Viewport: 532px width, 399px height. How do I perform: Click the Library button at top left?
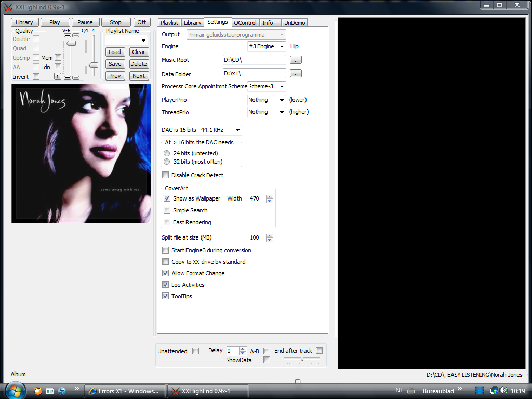[x=24, y=22]
